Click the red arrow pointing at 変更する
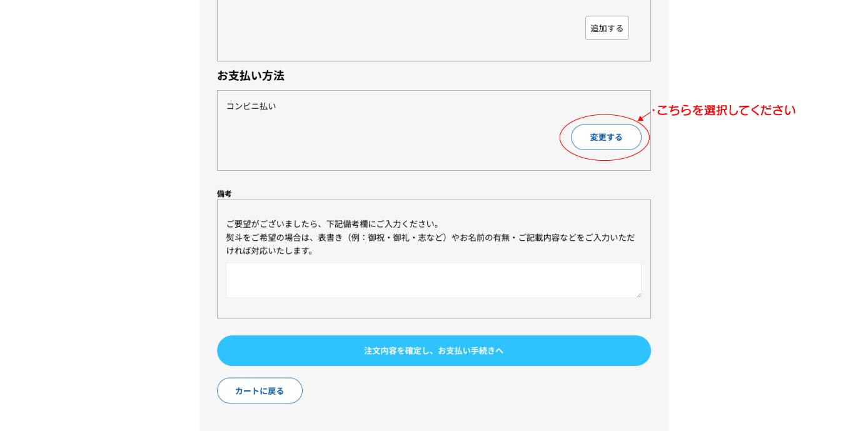This screenshot has width=868, height=431. 643,116
